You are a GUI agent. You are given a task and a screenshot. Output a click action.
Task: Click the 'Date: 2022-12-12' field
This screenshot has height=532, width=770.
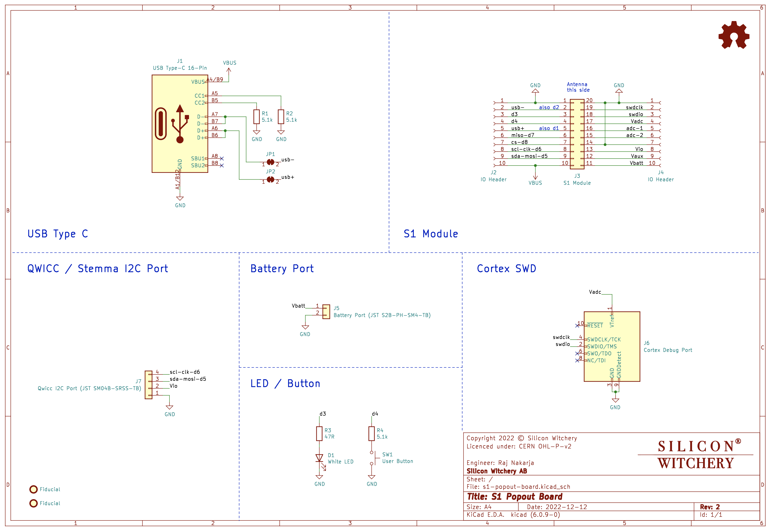(557, 507)
